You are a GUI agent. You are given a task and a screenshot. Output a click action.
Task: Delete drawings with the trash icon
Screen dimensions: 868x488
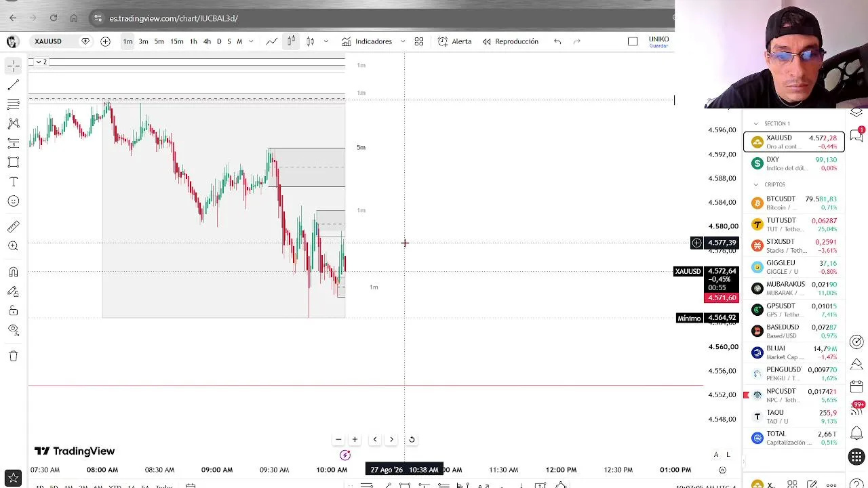click(13, 356)
